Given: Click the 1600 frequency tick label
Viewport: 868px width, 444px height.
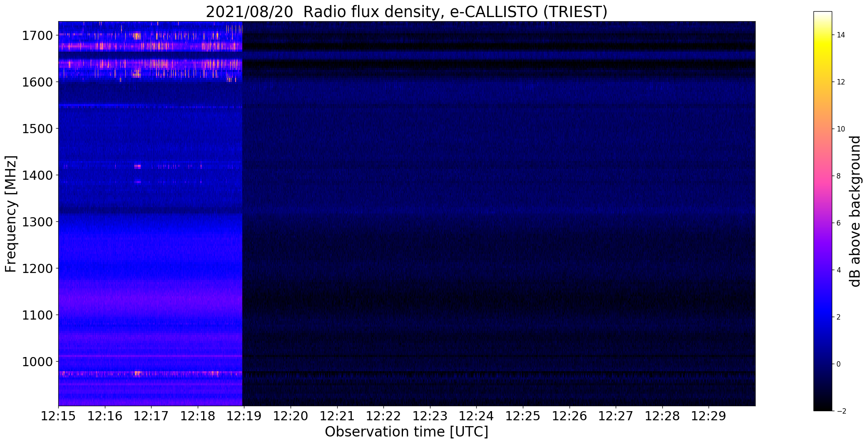Looking at the screenshot, I should (x=37, y=82).
